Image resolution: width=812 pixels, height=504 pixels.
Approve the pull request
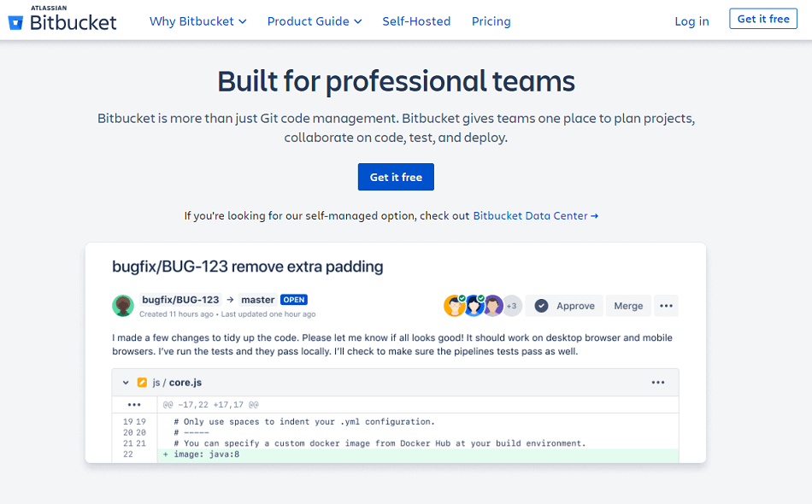(x=564, y=306)
